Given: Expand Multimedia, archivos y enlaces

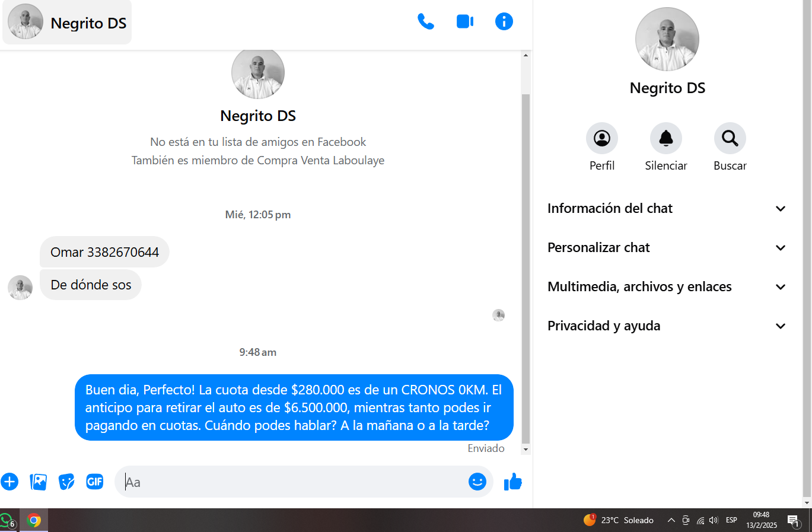Looking at the screenshot, I should (x=667, y=287).
